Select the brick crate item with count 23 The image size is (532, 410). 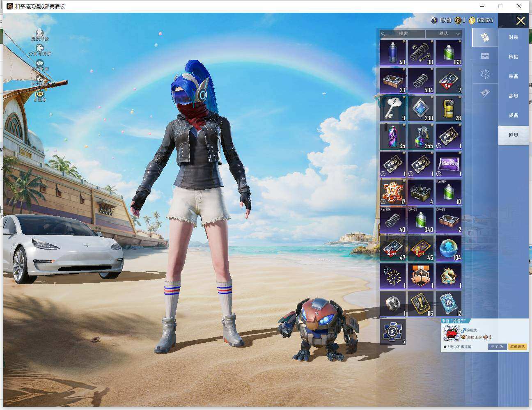(x=393, y=80)
